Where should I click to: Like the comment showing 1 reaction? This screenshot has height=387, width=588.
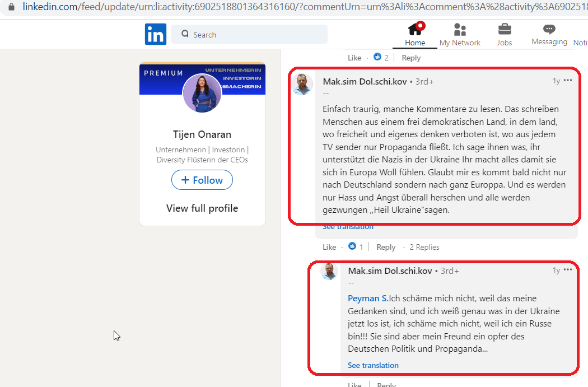pyautogui.click(x=329, y=247)
